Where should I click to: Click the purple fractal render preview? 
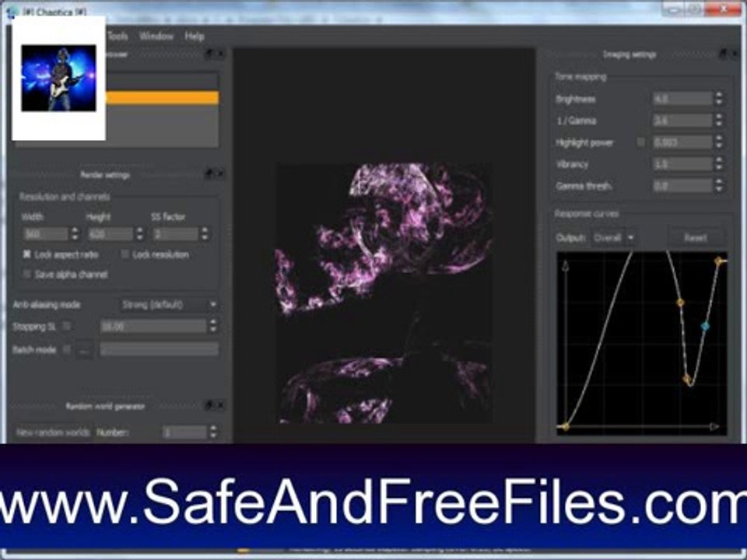click(x=384, y=293)
